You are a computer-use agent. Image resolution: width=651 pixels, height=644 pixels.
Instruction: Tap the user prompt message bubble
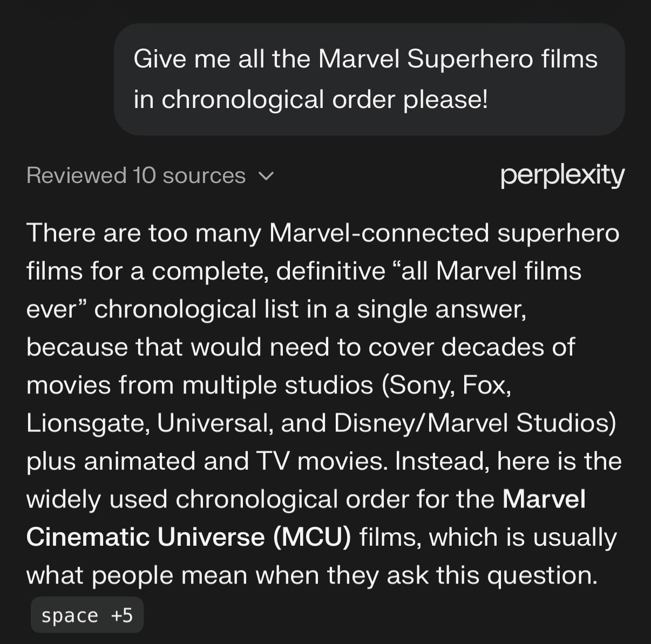point(369,79)
